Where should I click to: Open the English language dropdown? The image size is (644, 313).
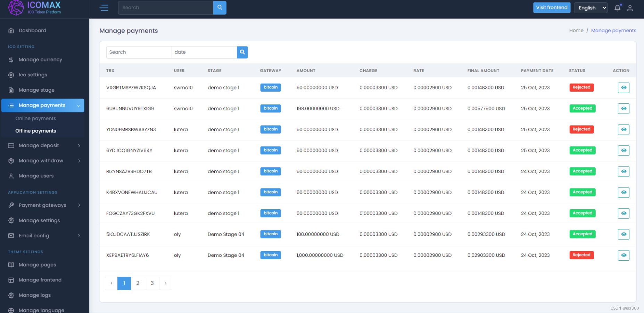[591, 8]
